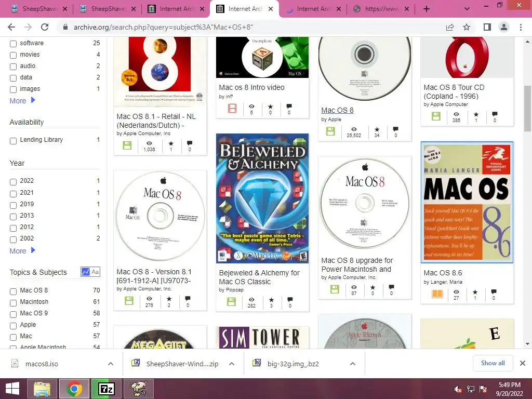Image resolution: width=532 pixels, height=399 pixels.
Task: Toggle the browser side panel
Action: click(x=487, y=27)
